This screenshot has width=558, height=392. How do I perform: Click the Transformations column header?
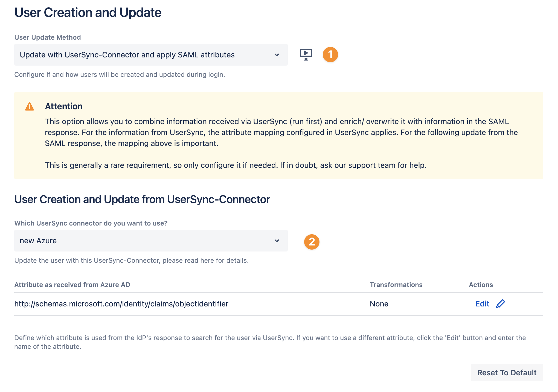click(x=396, y=285)
